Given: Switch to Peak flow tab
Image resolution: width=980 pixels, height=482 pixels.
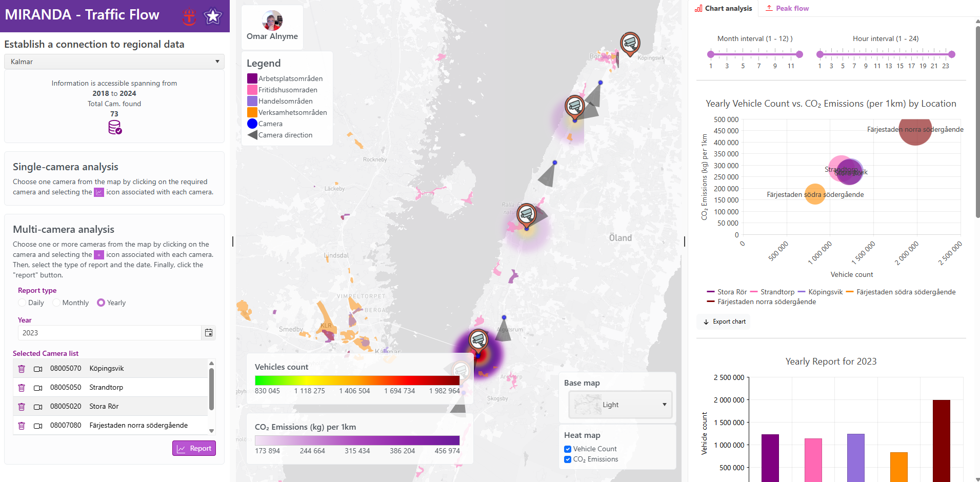Looking at the screenshot, I should point(787,8).
